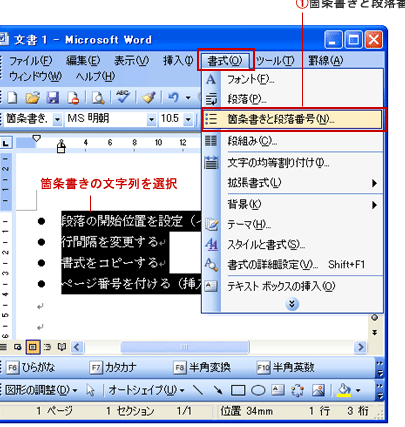
Task: Click the Select Browse Object button
Action: (x=375, y=318)
